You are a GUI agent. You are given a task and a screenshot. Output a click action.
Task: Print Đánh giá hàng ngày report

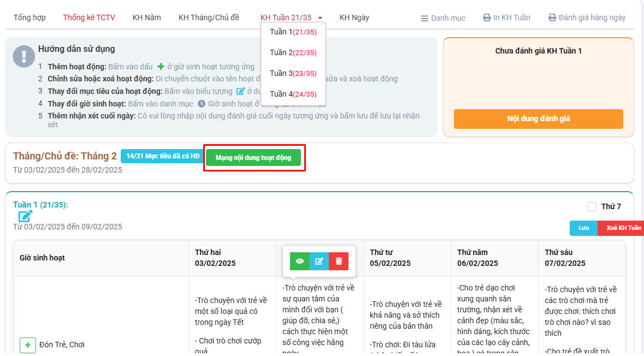pyautogui.click(x=587, y=17)
